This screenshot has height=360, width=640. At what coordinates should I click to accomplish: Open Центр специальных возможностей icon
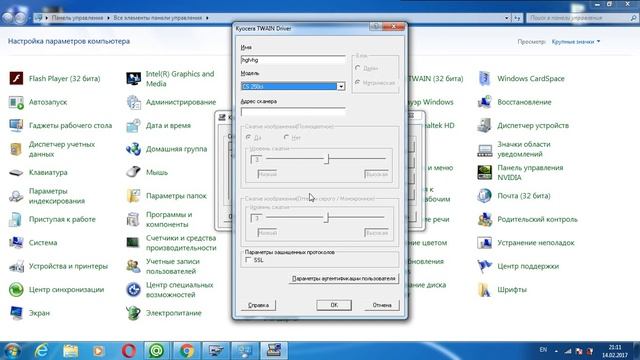pyautogui.click(x=133, y=289)
